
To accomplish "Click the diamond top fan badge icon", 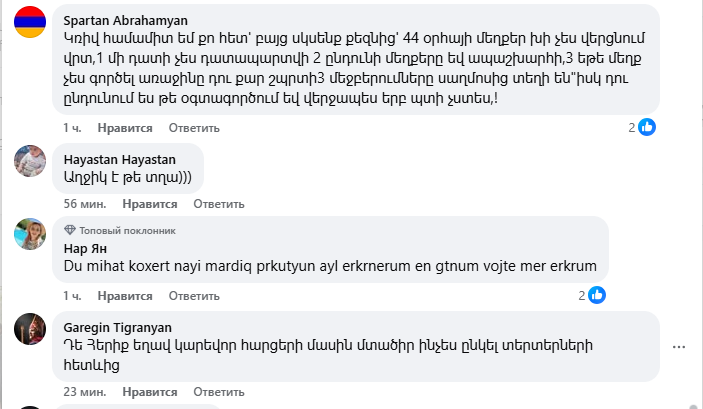I will 69,230.
